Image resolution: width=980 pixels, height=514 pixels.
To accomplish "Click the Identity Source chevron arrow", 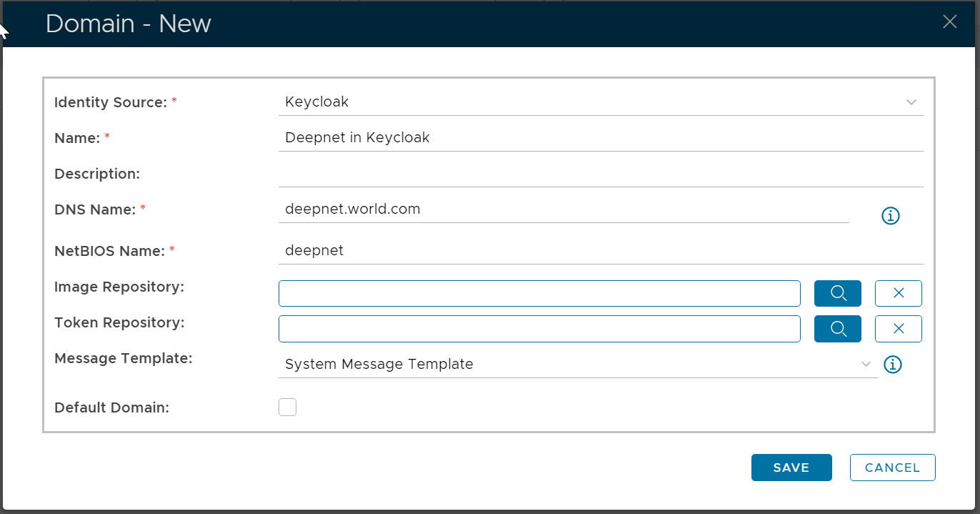I will (911, 102).
